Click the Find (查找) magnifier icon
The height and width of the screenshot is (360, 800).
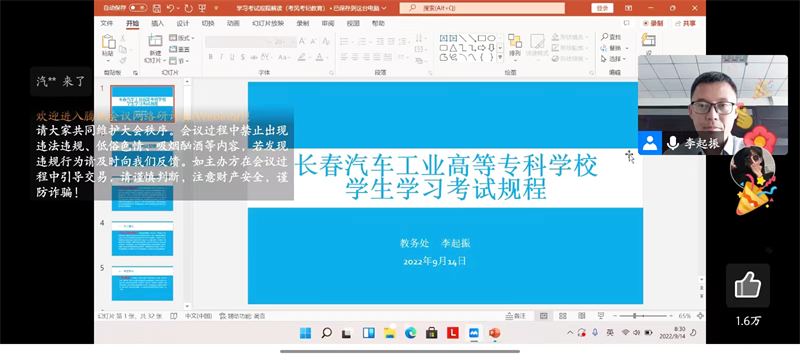605,37
